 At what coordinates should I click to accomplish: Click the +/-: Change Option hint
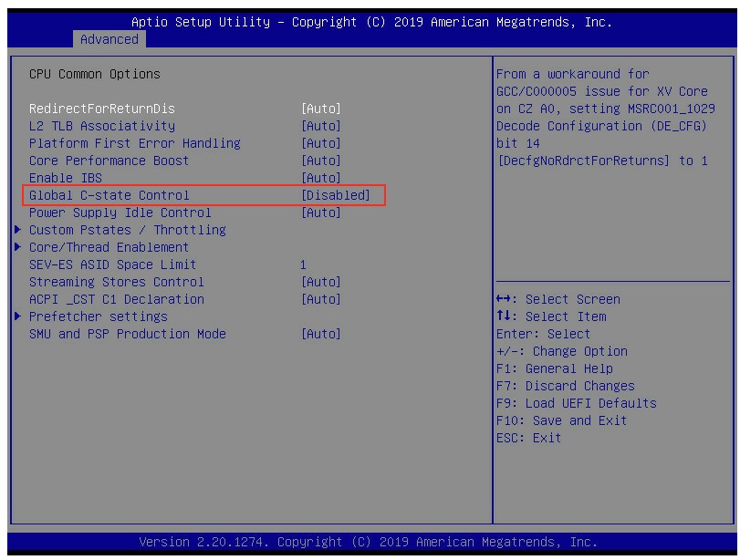point(562,351)
